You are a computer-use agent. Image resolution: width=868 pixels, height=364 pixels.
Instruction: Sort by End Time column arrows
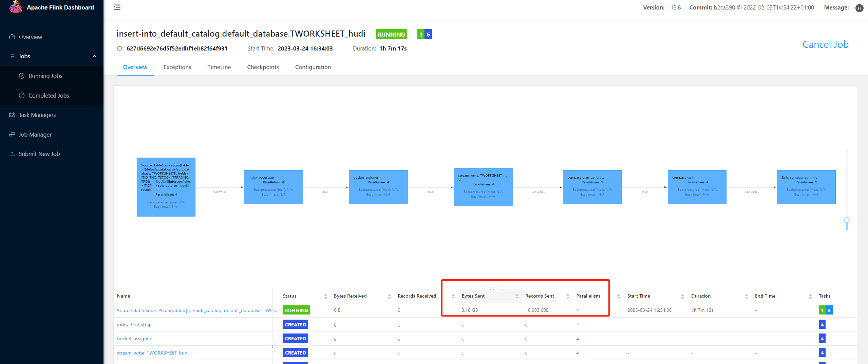pyautogui.click(x=810, y=296)
